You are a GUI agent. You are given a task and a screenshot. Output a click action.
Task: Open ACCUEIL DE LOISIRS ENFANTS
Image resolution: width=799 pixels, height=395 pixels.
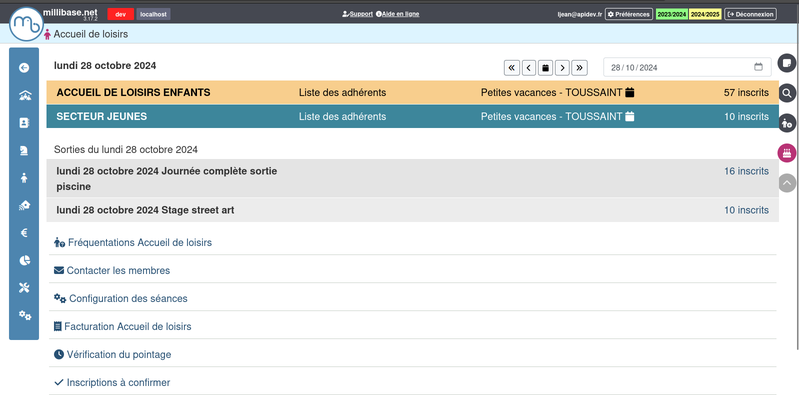[x=134, y=93]
